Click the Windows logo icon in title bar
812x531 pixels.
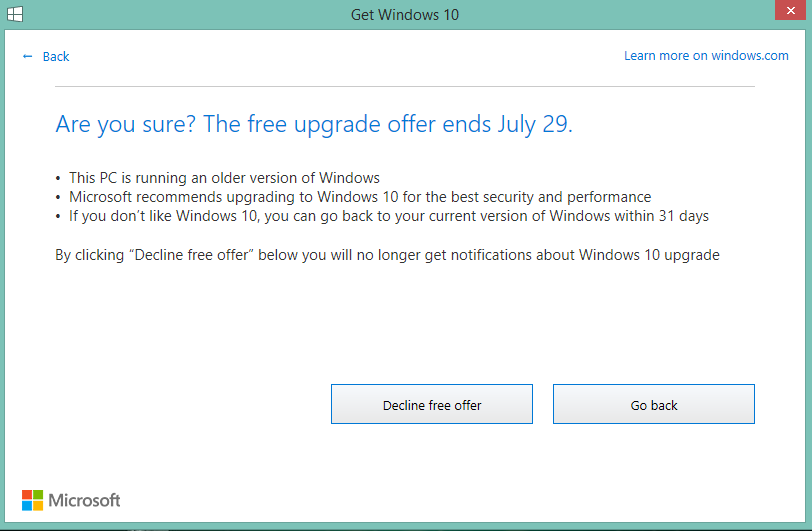(15, 15)
